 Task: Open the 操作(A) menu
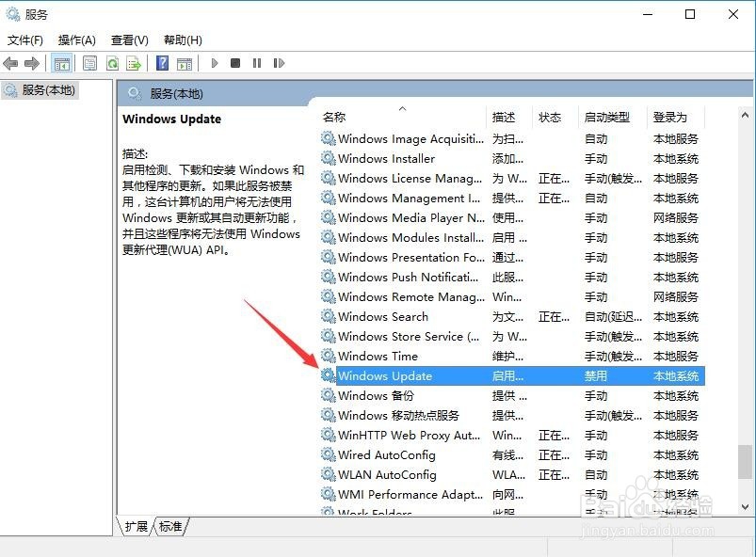pos(76,40)
